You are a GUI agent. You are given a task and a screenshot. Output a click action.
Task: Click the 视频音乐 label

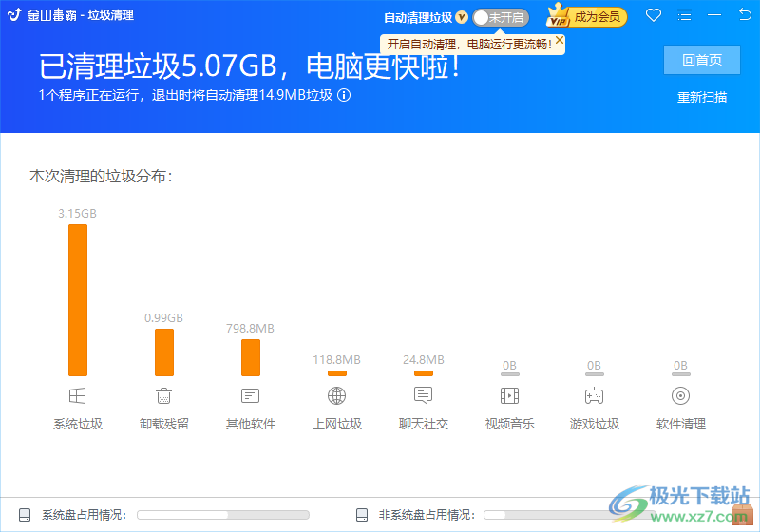pos(509,424)
